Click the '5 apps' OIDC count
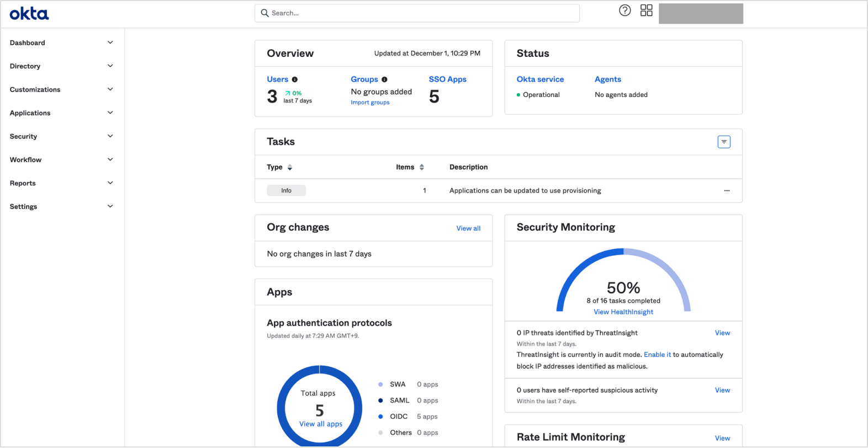The image size is (868, 448). (427, 417)
